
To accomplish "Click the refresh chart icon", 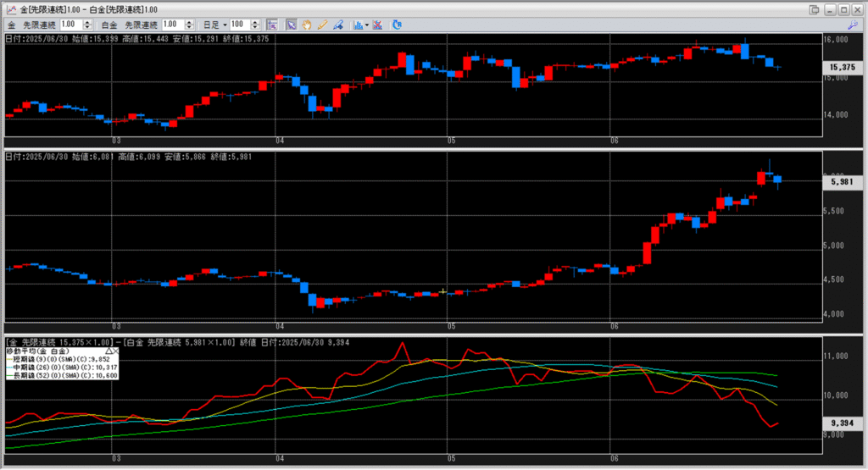I will [x=397, y=25].
